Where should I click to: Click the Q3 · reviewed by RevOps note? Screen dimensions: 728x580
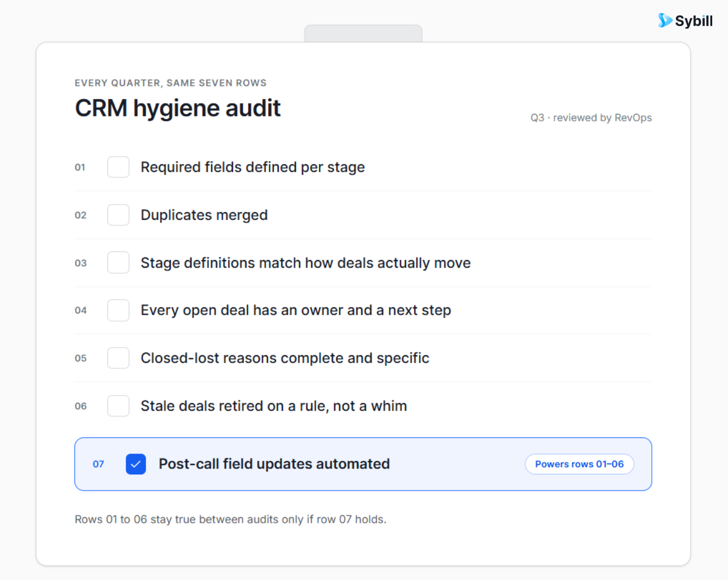tap(591, 118)
